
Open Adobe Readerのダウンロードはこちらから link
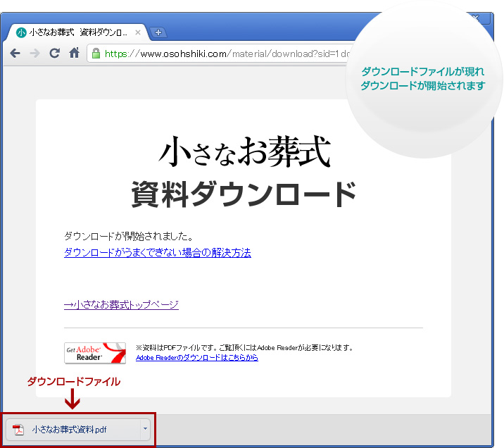[x=196, y=358]
